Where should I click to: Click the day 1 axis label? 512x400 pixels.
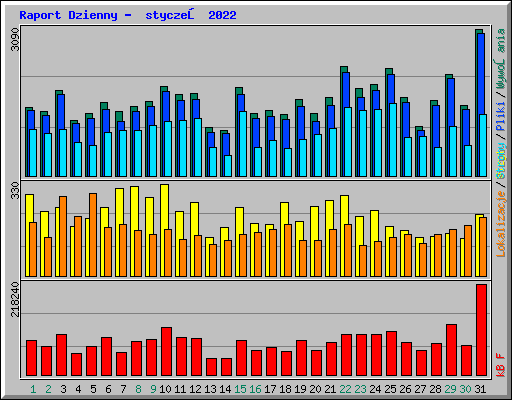(33, 389)
